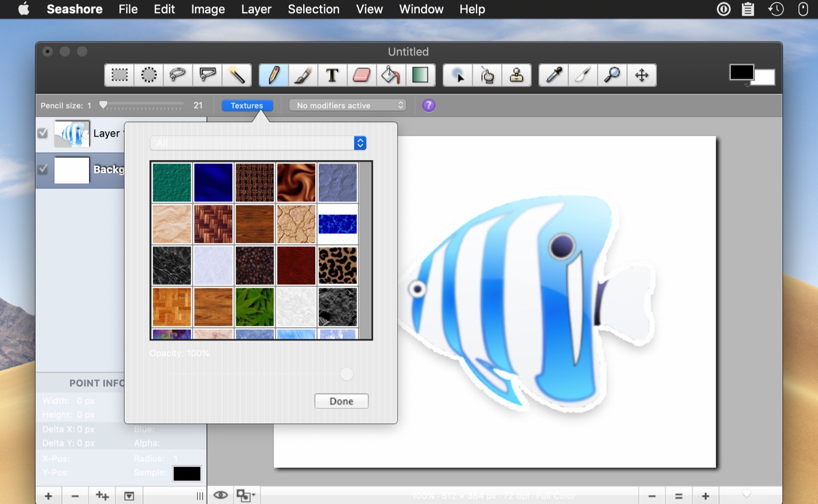Choose the green leaves texture
818x504 pixels.
[254, 307]
